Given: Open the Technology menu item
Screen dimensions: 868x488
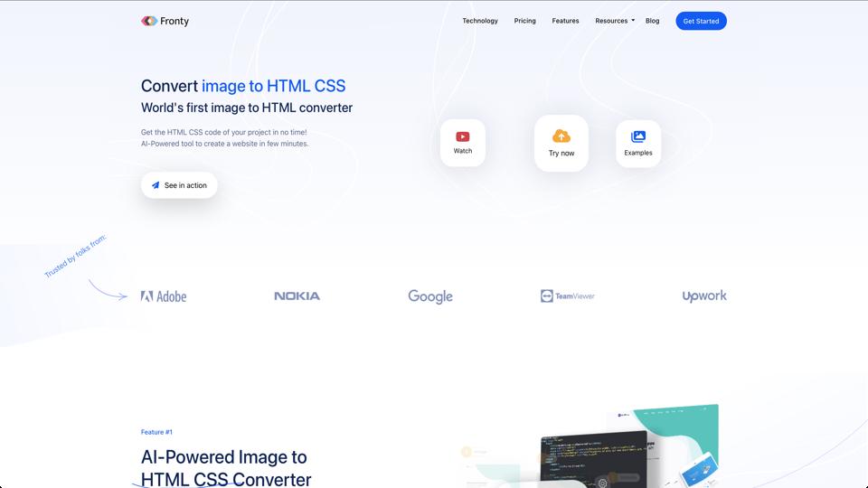Looking at the screenshot, I should coord(480,21).
